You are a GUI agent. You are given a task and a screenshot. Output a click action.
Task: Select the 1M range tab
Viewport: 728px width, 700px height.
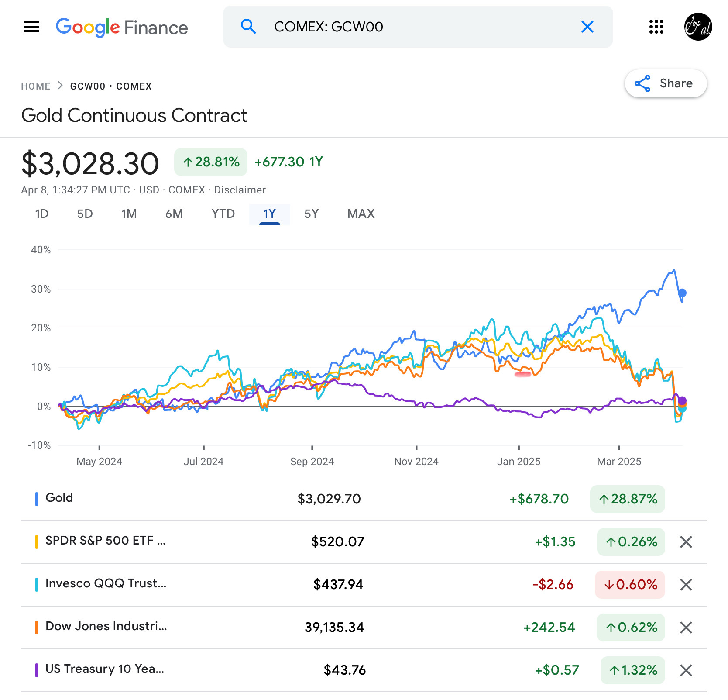tap(129, 214)
